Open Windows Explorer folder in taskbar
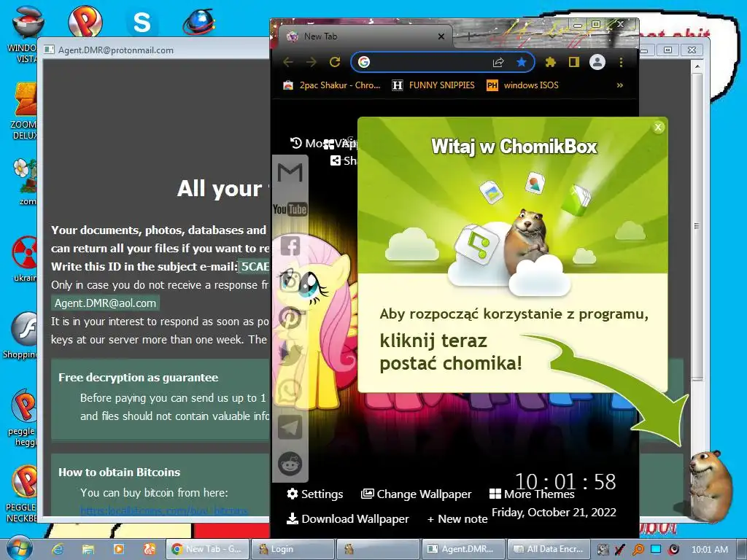 coord(88,549)
